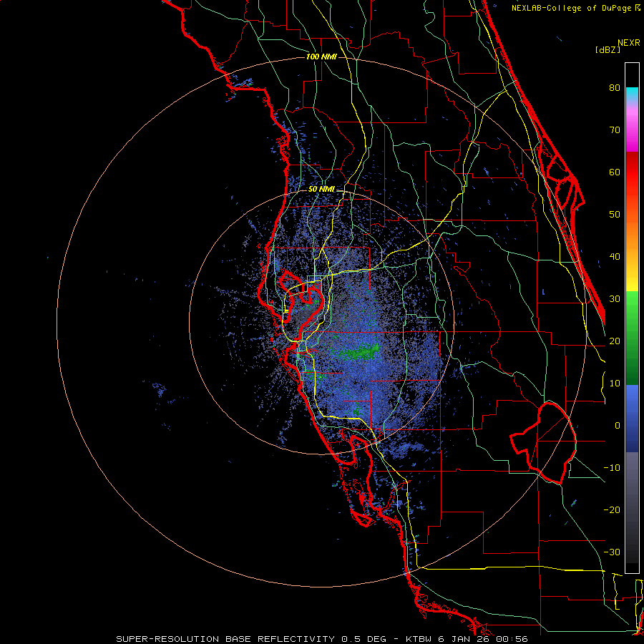Image resolution: width=644 pixels, height=644 pixels.
Task: Click the SUPER-RESOLUTION BASE REFLECTIVITY product title
Action: [x=225, y=639]
